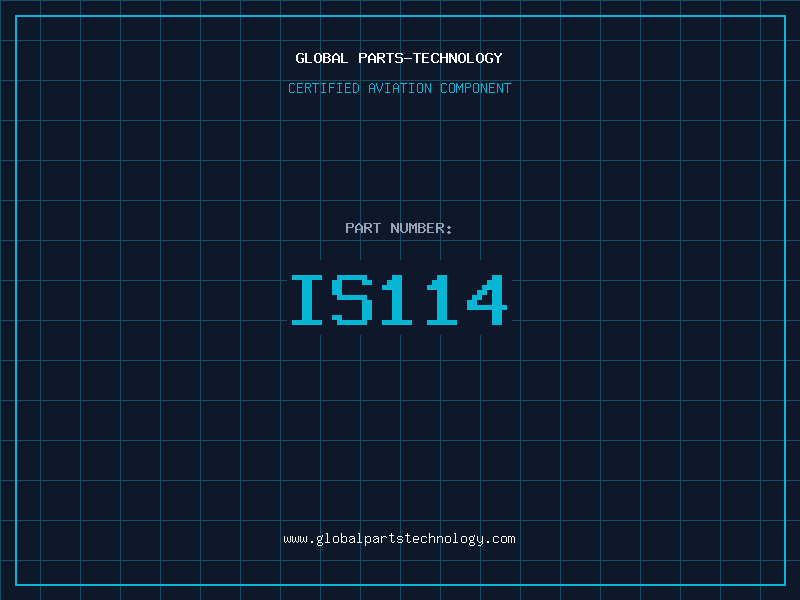Select the part number IS114
800x600 pixels.
click(x=399, y=299)
